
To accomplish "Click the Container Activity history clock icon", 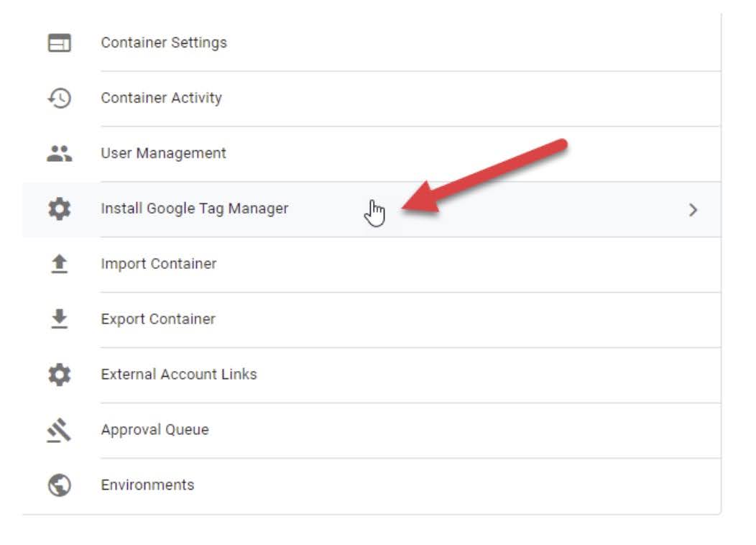I will 60,98.
